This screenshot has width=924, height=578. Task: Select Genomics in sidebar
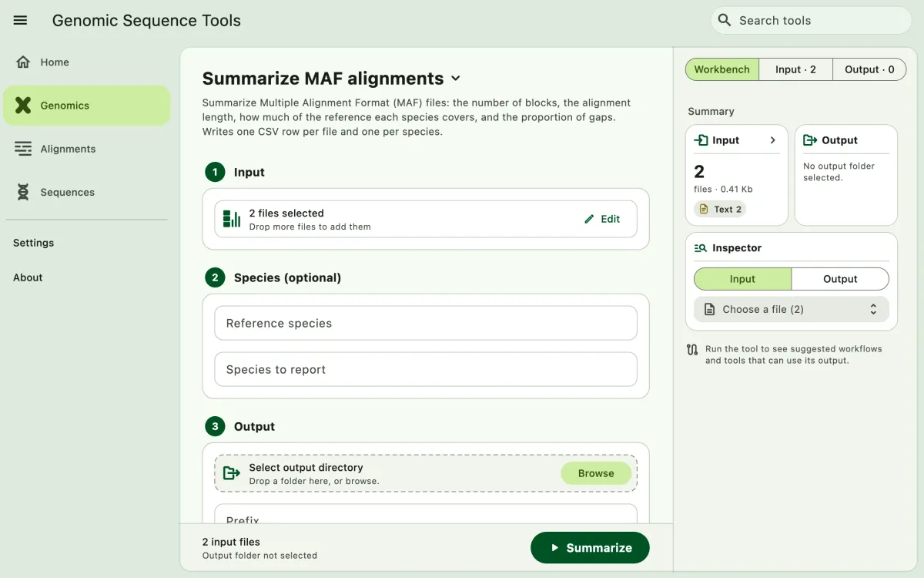87,106
